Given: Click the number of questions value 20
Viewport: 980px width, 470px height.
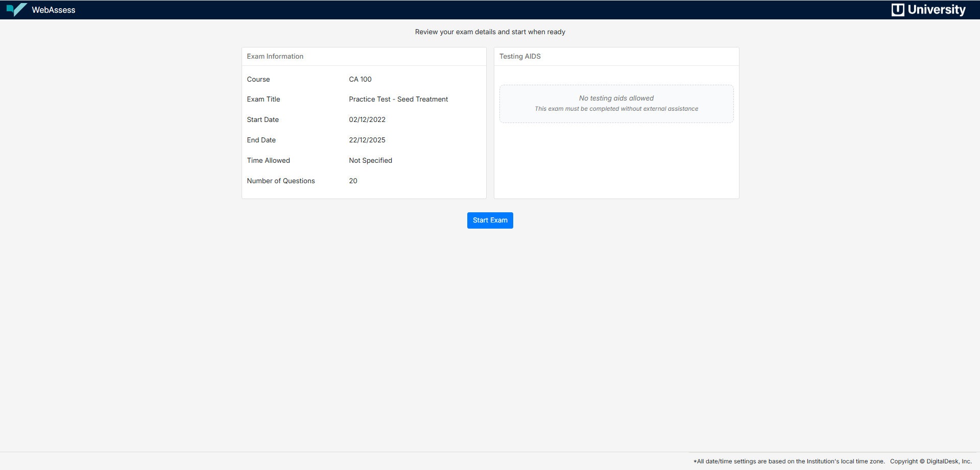Looking at the screenshot, I should click(353, 181).
